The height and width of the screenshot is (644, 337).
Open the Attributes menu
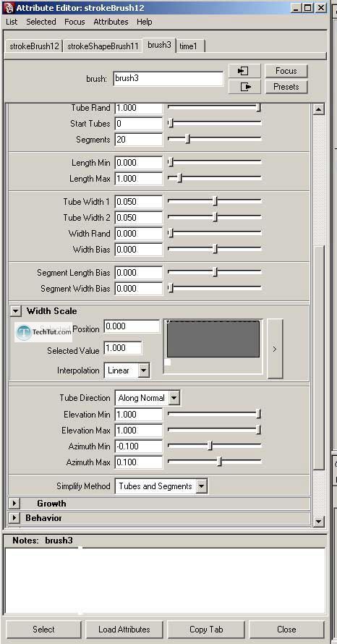111,22
